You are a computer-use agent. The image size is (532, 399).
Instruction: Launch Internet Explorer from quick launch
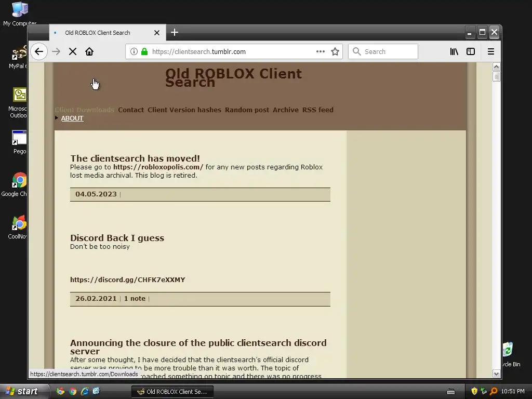tap(85, 391)
